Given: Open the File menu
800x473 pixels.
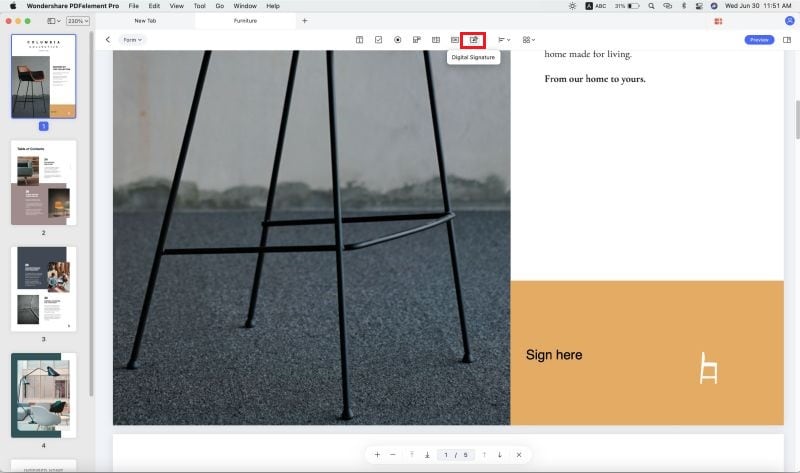Looking at the screenshot, I should tap(134, 6).
